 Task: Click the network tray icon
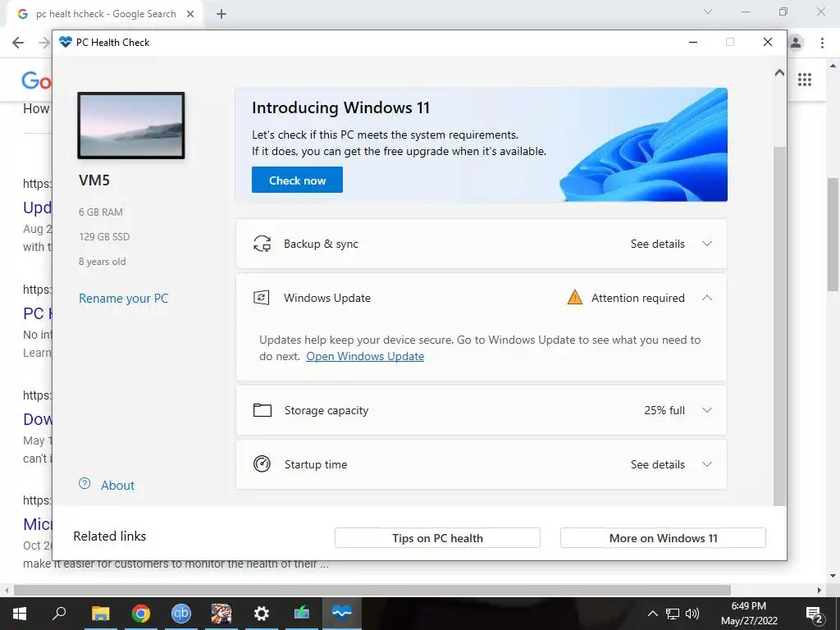tap(673, 614)
